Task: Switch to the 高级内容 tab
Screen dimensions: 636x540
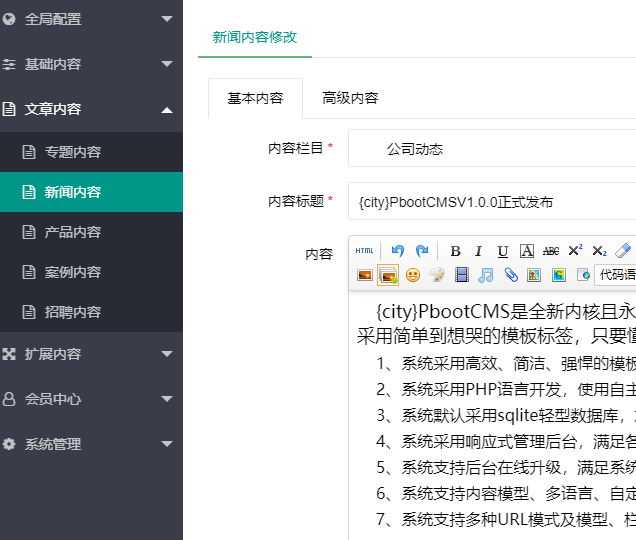Action: [350, 98]
